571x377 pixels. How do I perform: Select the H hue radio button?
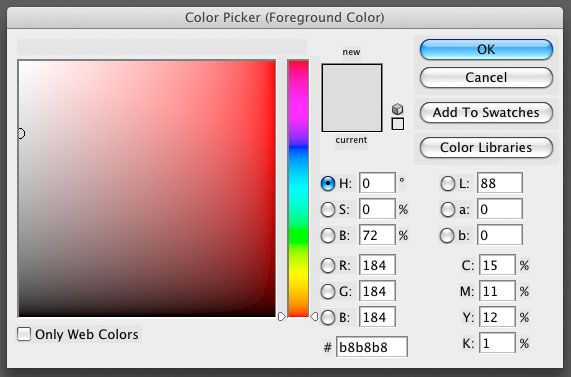[328, 183]
